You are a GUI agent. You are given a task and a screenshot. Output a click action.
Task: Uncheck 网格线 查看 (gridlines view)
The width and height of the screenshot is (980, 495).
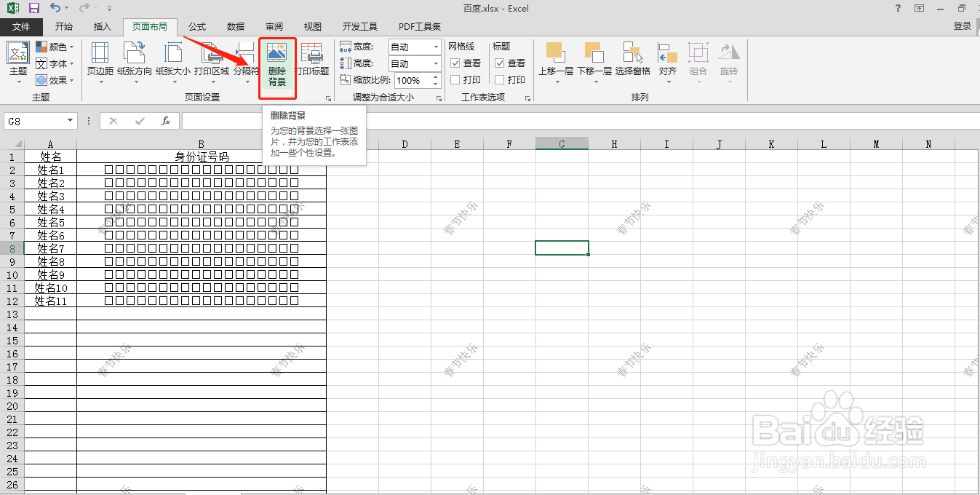tap(454, 63)
